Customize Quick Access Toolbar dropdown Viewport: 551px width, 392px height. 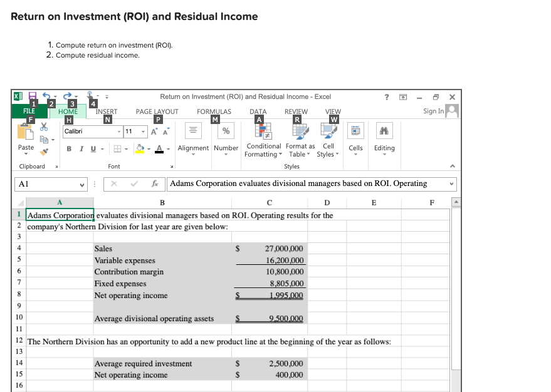[107, 96]
